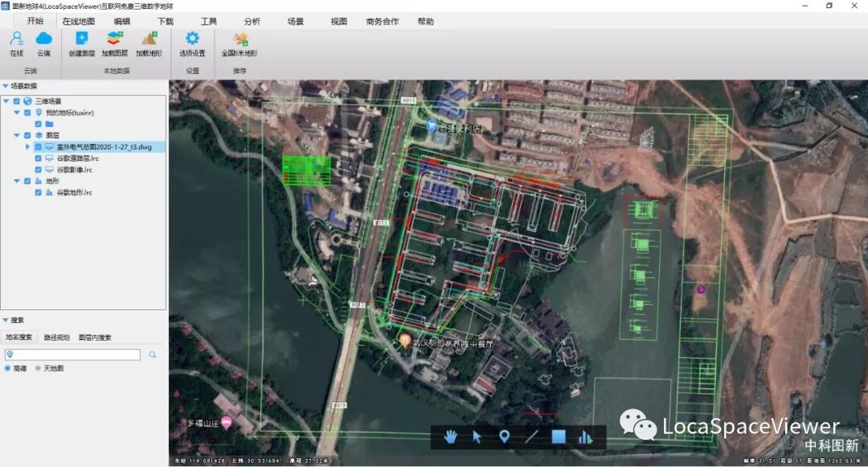
Task: Toggle the 谷歌道路层.lrc checkbox
Action: pyautogui.click(x=39, y=158)
